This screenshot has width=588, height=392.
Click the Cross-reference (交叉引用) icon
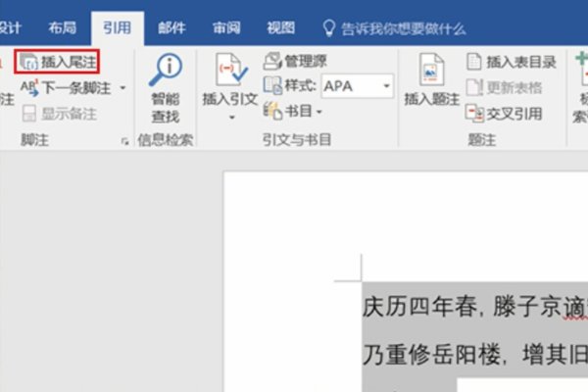tap(474, 114)
